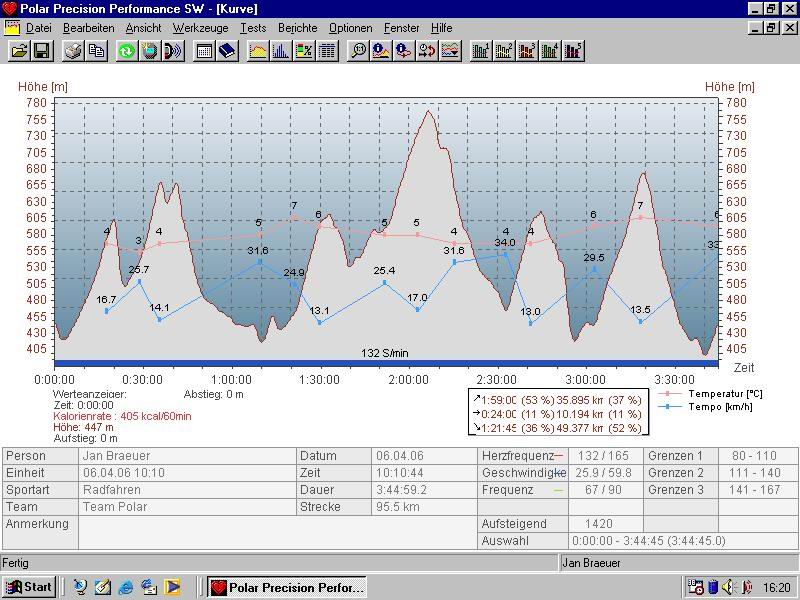Select the curve graph view icon
The image size is (800, 600).
point(258,51)
